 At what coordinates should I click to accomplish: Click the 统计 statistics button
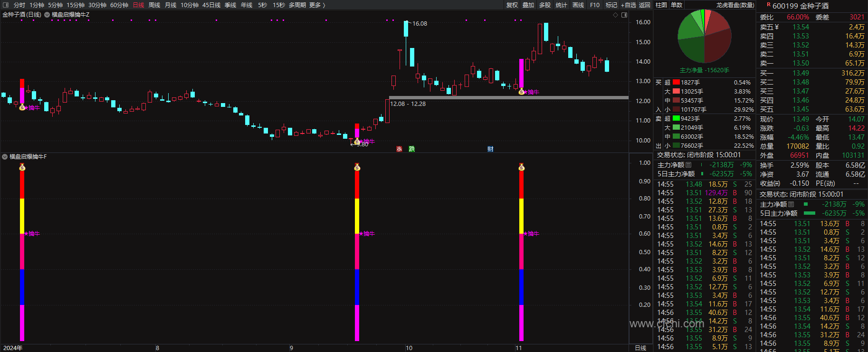click(x=562, y=5)
